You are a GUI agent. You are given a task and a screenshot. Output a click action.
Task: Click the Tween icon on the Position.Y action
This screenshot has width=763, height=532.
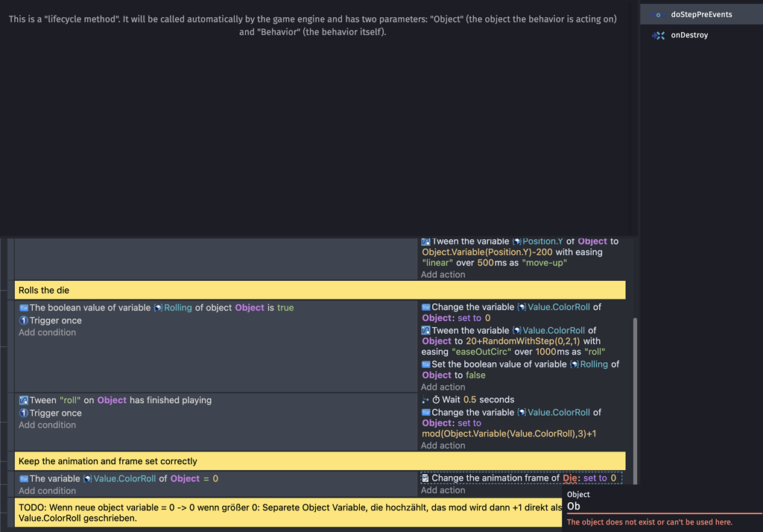[x=425, y=241]
